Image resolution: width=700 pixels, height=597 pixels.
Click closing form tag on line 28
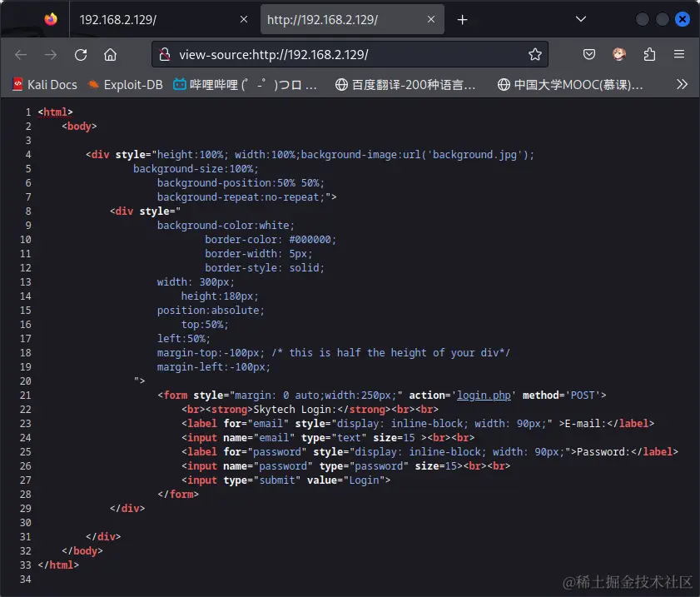177,495
